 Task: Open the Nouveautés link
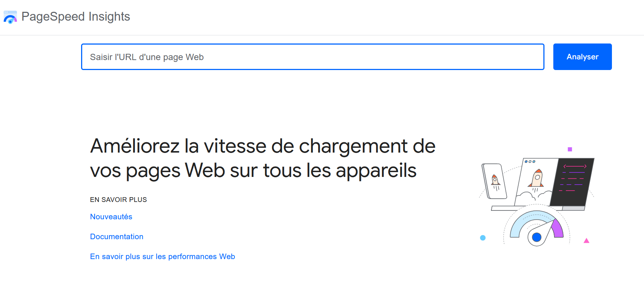(111, 217)
